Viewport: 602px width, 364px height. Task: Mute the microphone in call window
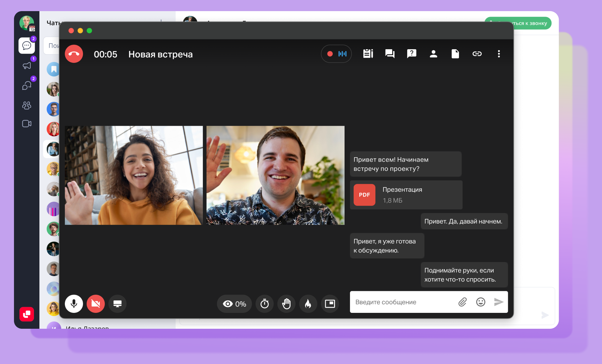(74, 304)
